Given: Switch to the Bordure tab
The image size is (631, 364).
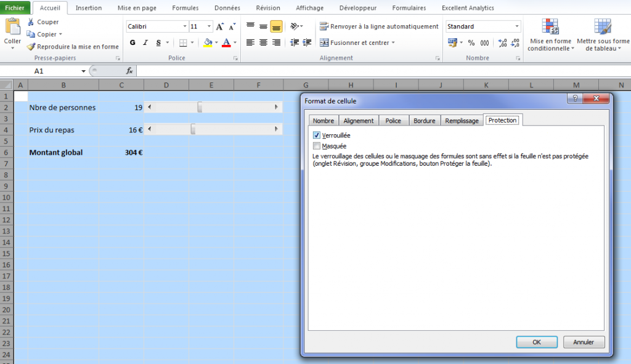Looking at the screenshot, I should coord(424,121).
